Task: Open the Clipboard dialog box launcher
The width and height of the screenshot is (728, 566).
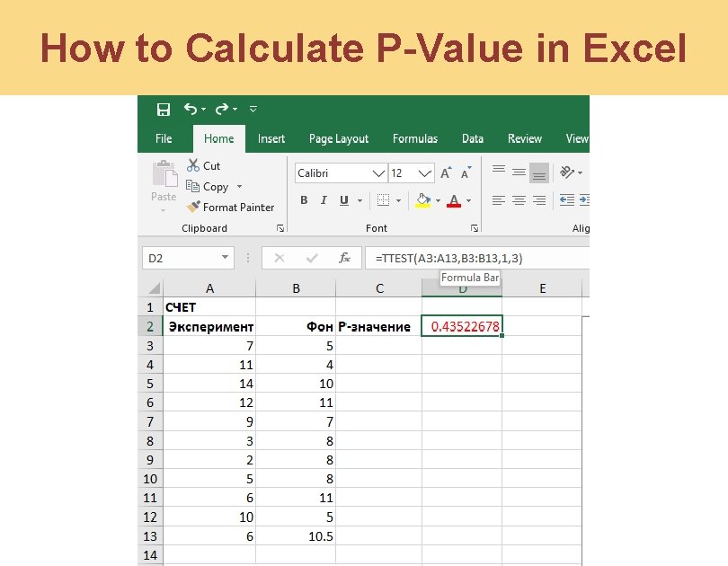Action: click(280, 227)
